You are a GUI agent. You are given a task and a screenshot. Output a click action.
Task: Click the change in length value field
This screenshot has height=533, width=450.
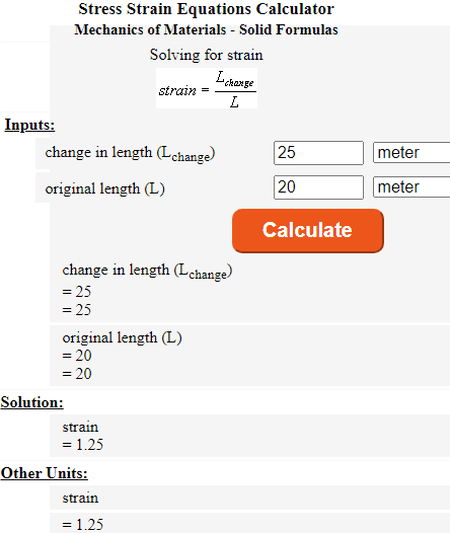coord(318,153)
